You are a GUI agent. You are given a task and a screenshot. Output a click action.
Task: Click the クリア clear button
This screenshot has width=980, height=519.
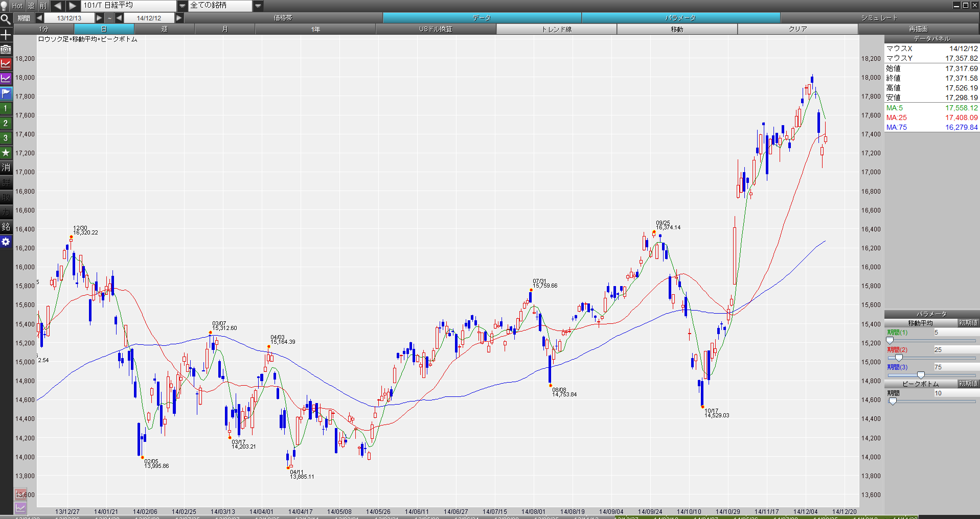pos(797,29)
